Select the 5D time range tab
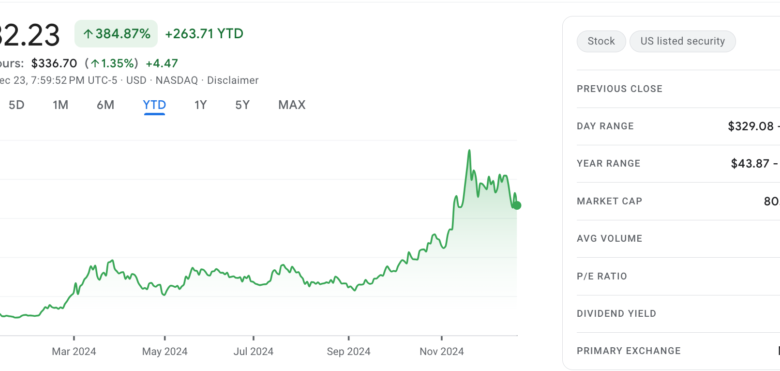The height and width of the screenshot is (371, 780). pos(16,105)
